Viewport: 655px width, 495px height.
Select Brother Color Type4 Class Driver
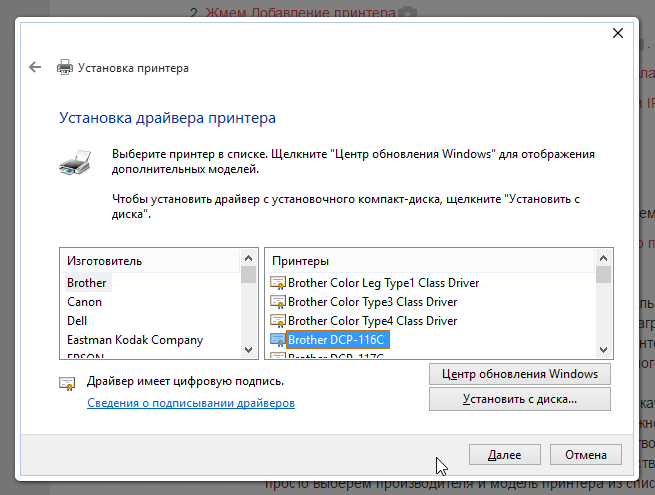coord(373,321)
